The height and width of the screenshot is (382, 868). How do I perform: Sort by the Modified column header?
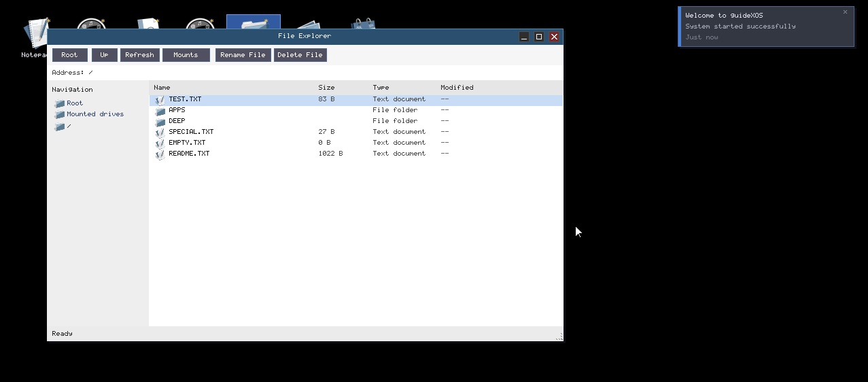click(457, 88)
